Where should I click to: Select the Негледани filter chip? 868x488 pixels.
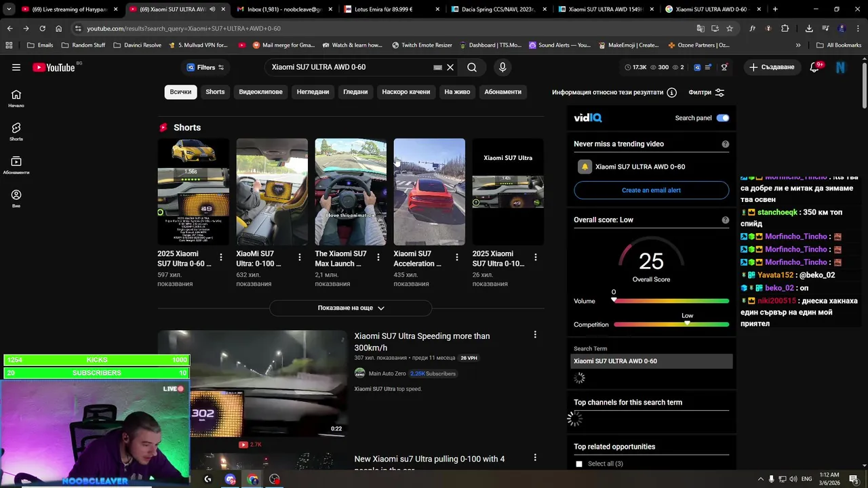tap(313, 91)
